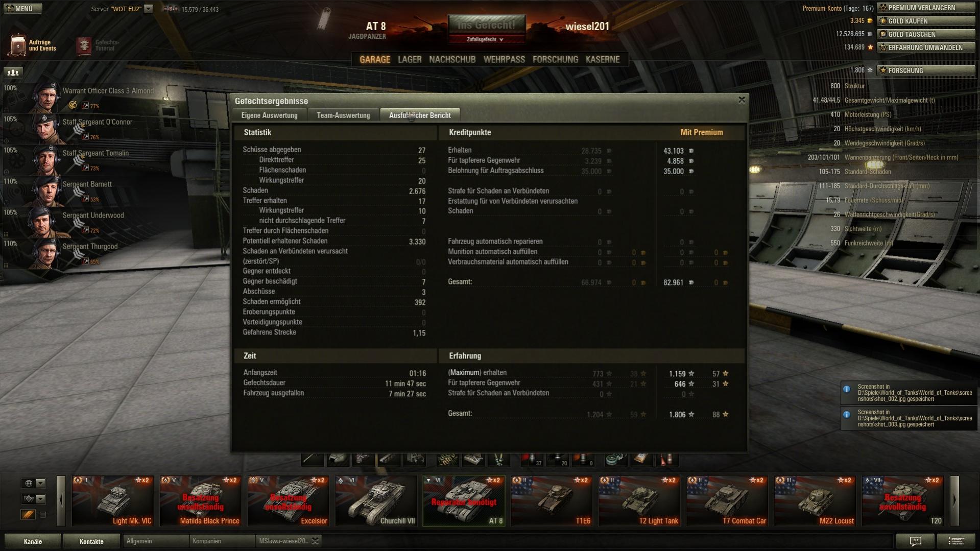This screenshot has width=980, height=551.
Task: Switch to Team-Auswertung tab
Action: 343,115
